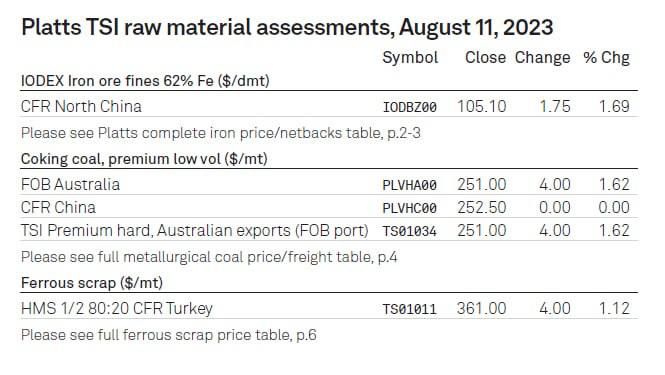Open the metallurgical coal price/freight table note

click(209, 257)
